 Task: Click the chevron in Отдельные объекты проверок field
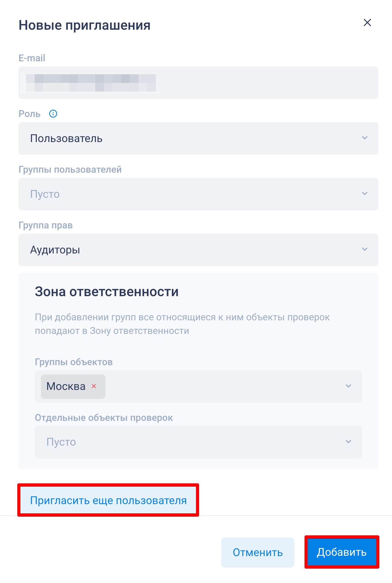click(348, 442)
